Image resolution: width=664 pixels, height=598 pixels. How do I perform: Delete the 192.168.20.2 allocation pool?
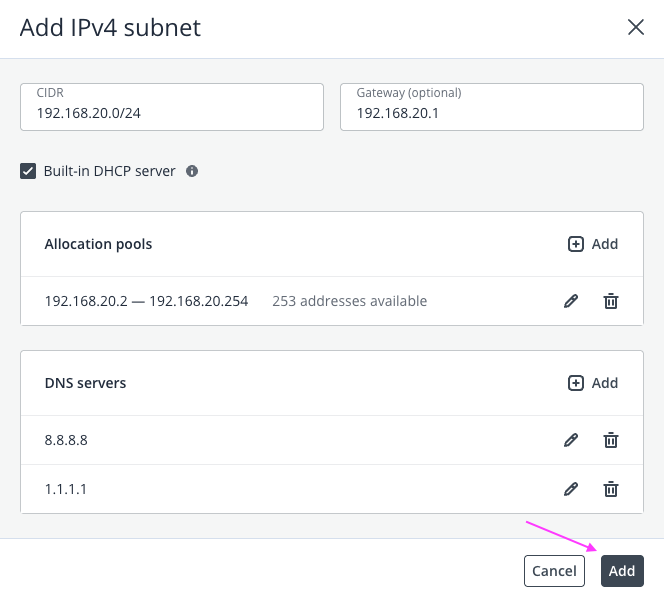click(610, 301)
